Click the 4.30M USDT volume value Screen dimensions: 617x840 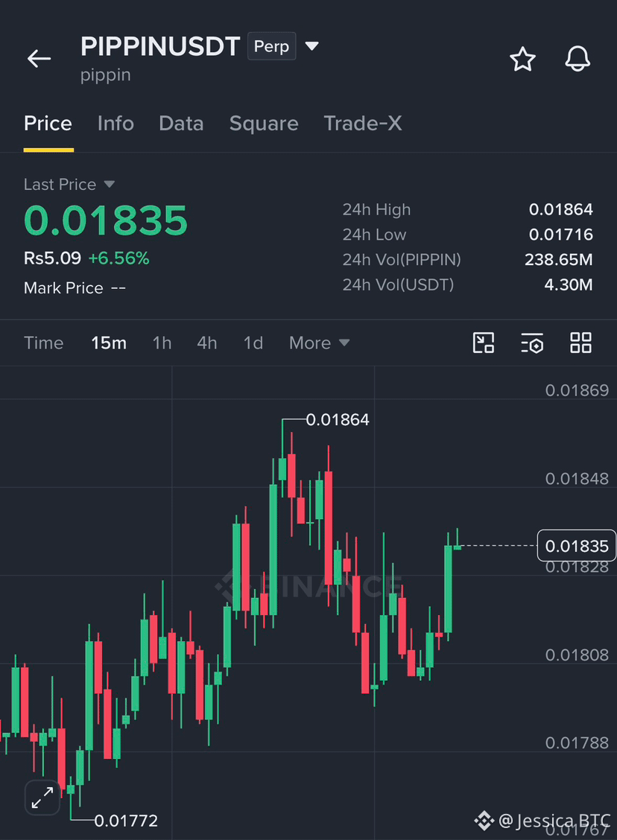[569, 284]
